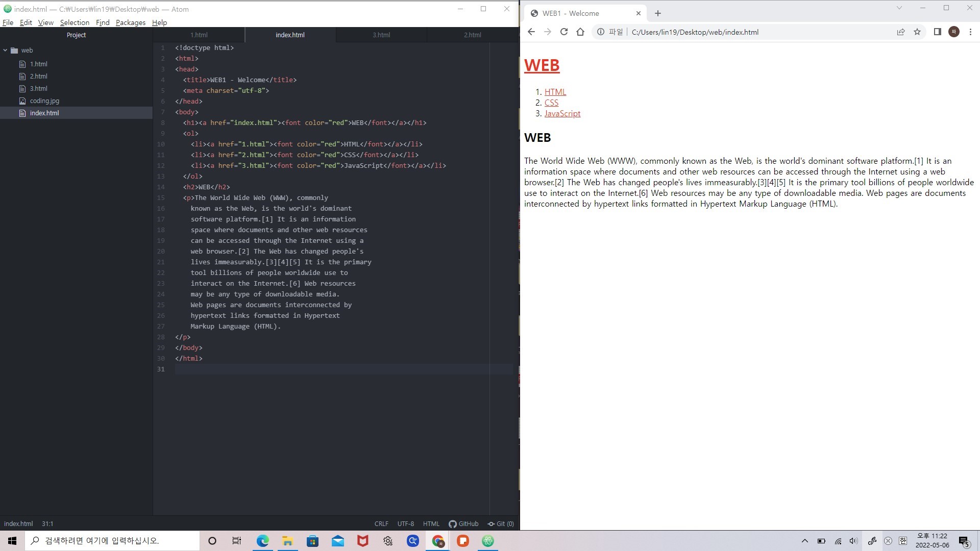Click the site information icon
Image resolution: width=980 pixels, height=551 pixels.
coord(601,32)
